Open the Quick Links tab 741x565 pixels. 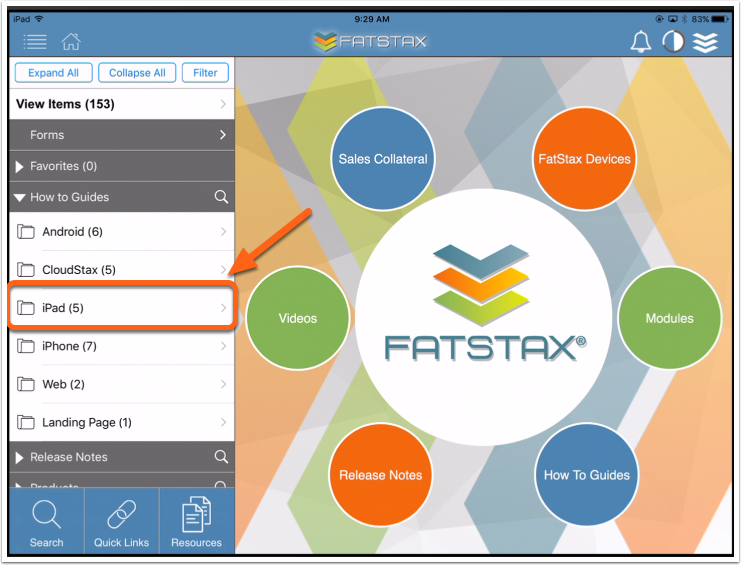[121, 522]
